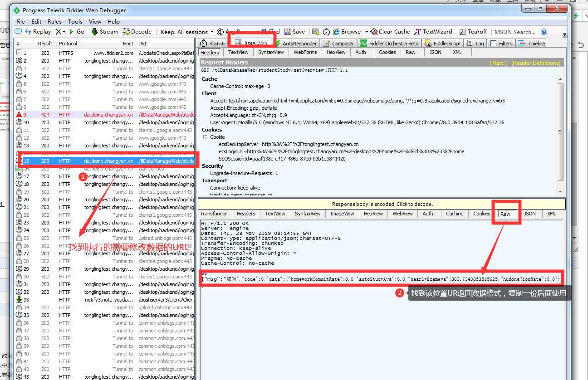Viewport: 588px width, 380px height.
Task: Switch to the AutoResponder tab
Action: click(296, 43)
